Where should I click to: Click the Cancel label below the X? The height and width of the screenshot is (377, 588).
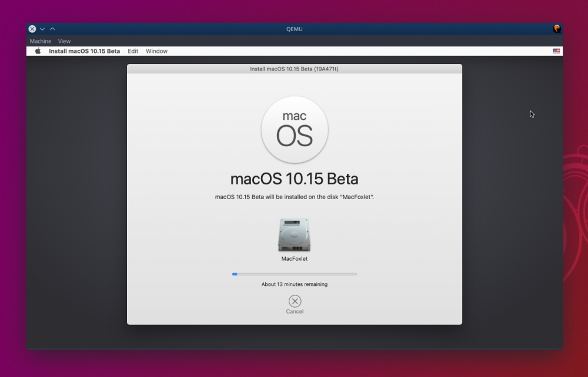[x=295, y=311]
